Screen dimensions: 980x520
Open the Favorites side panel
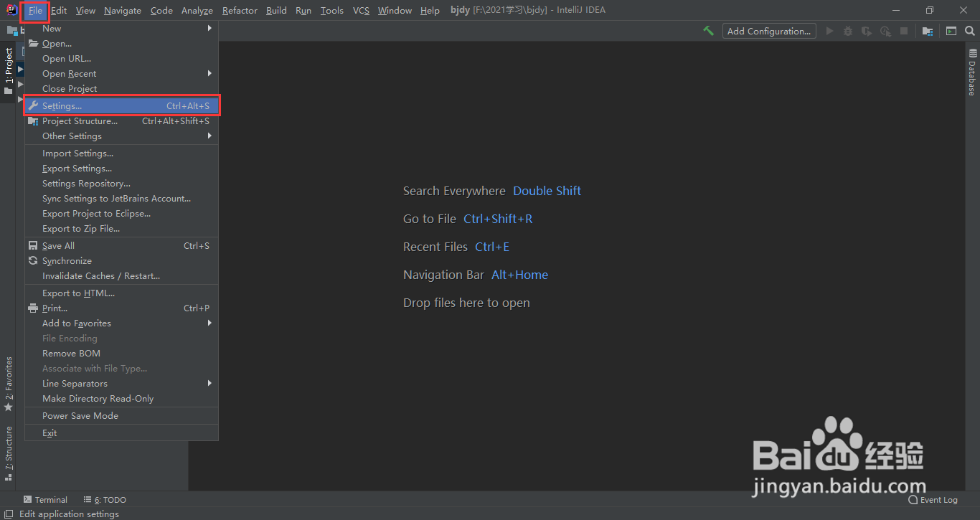[x=8, y=384]
